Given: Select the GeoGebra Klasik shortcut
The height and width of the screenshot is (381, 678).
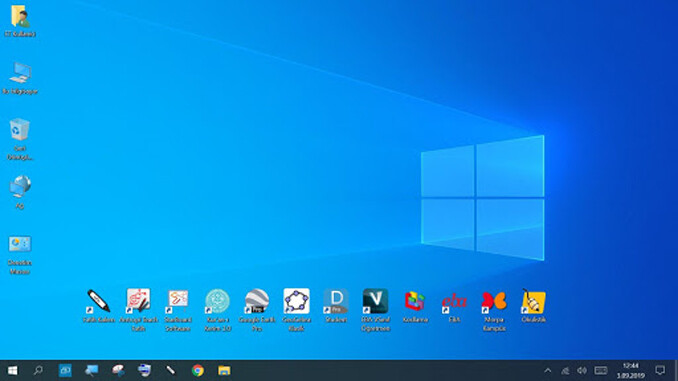Looking at the screenshot, I should tap(297, 301).
